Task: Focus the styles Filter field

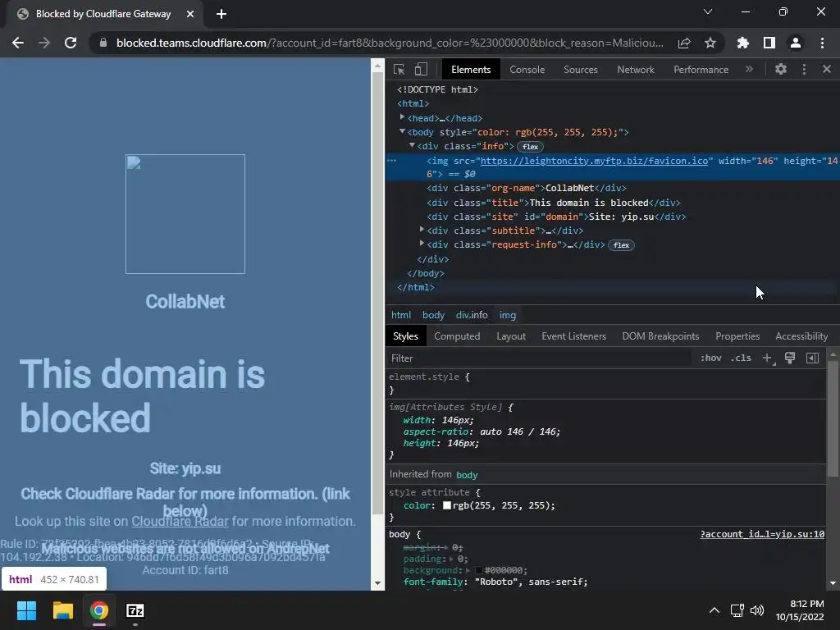Action: coord(538,358)
